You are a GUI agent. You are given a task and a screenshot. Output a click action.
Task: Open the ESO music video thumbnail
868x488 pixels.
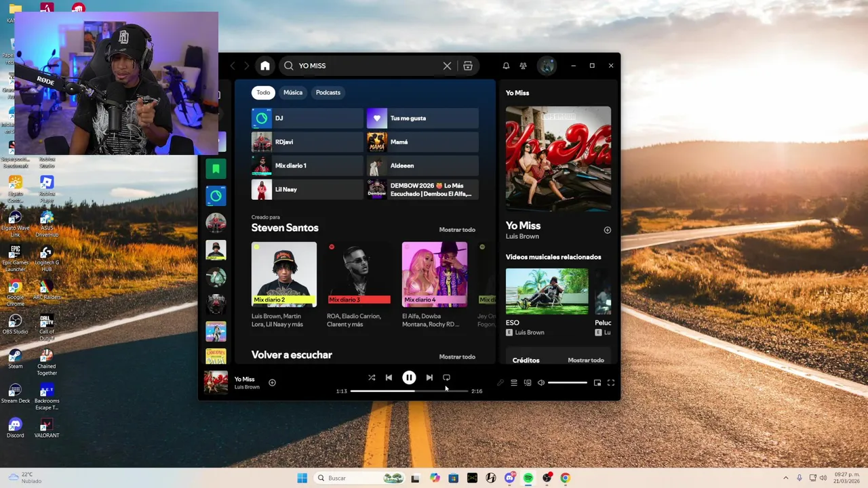click(x=547, y=291)
